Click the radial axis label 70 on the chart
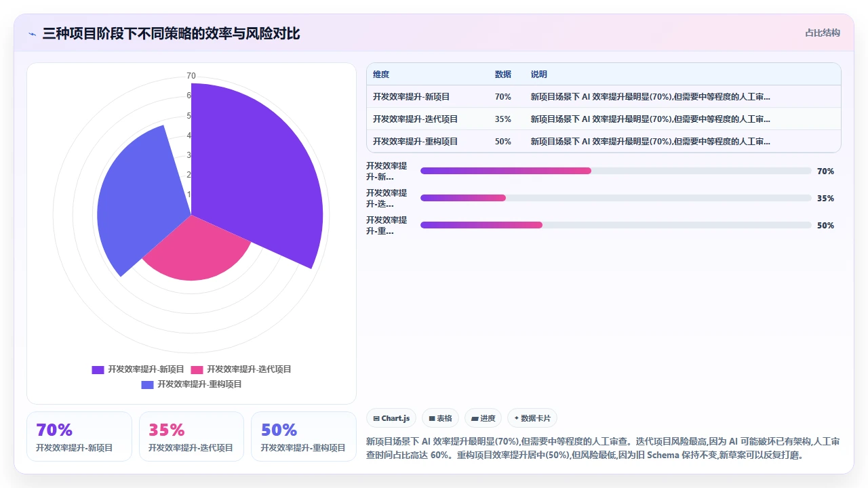This screenshot has height=488, width=868. [x=191, y=76]
